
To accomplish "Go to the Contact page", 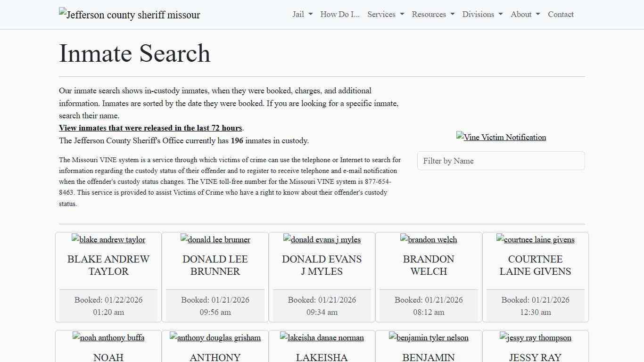I will (x=561, y=14).
